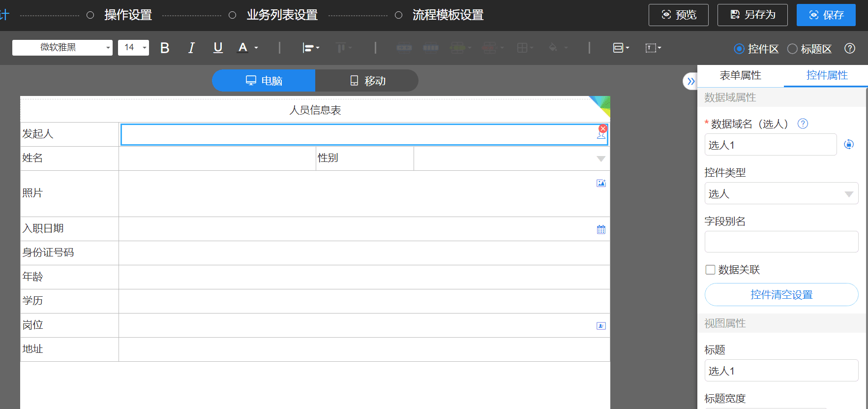Viewport: 868px width, 409px height.
Task: Click the help icon beside 数据域名
Action: point(803,124)
